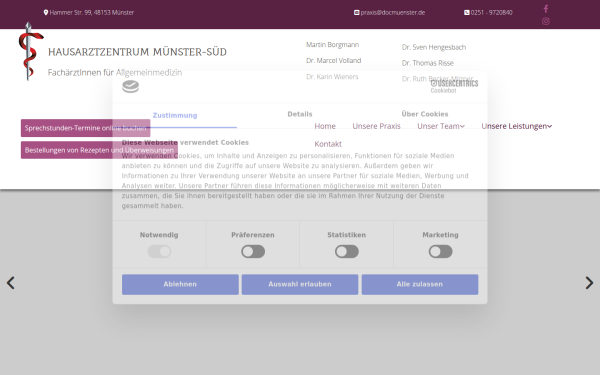Viewport: 600px width, 375px height.
Task: Enable the Marketing cookie switch
Action: tap(440, 251)
